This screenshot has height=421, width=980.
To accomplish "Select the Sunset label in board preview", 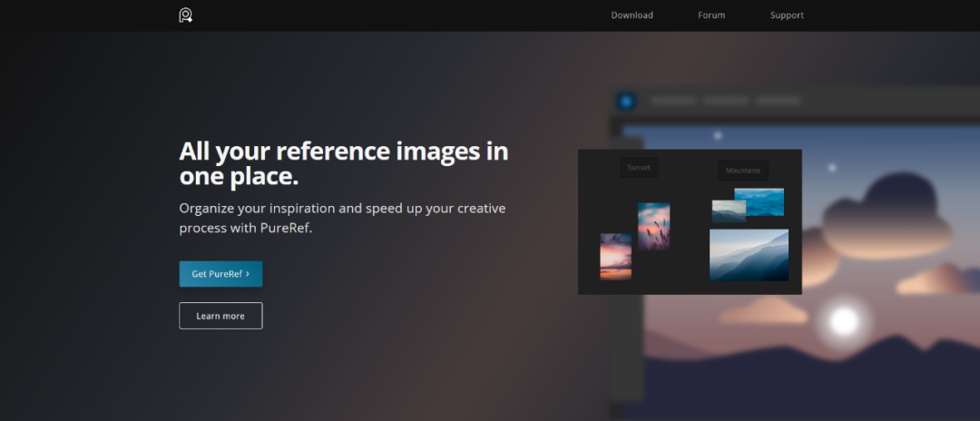I will (639, 167).
